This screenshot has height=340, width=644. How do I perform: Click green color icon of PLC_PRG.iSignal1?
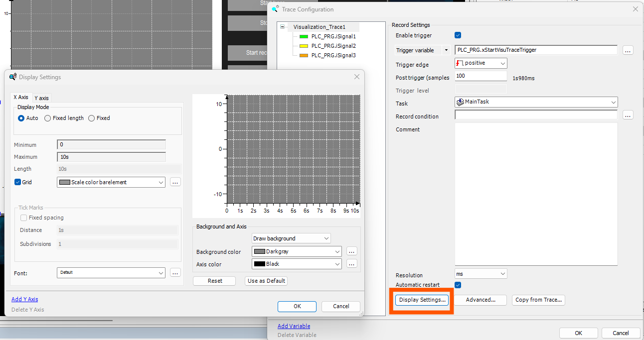pyautogui.click(x=305, y=36)
